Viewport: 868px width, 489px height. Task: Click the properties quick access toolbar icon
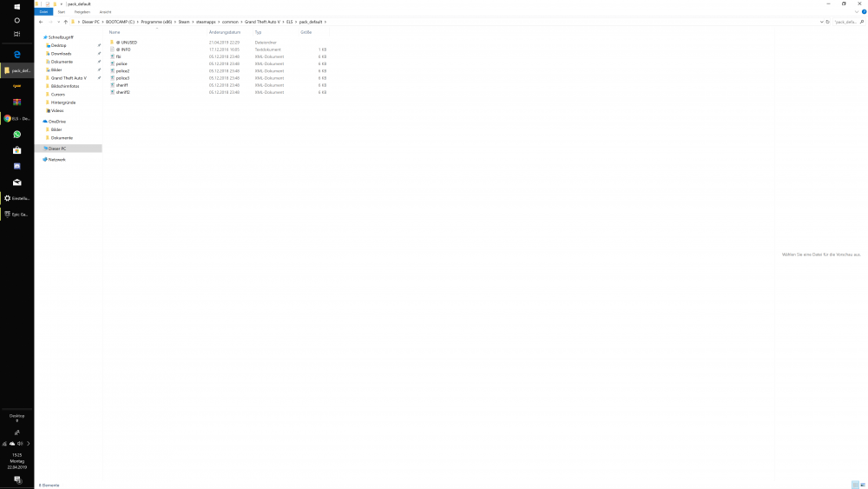point(48,3)
